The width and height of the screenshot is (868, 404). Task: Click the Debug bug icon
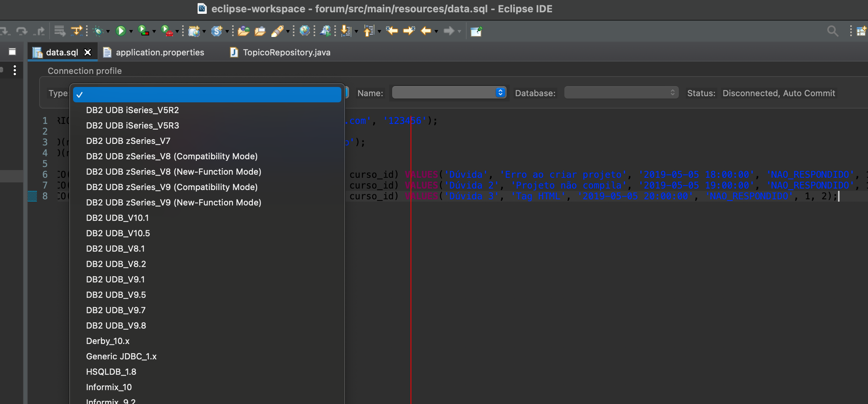tap(98, 31)
